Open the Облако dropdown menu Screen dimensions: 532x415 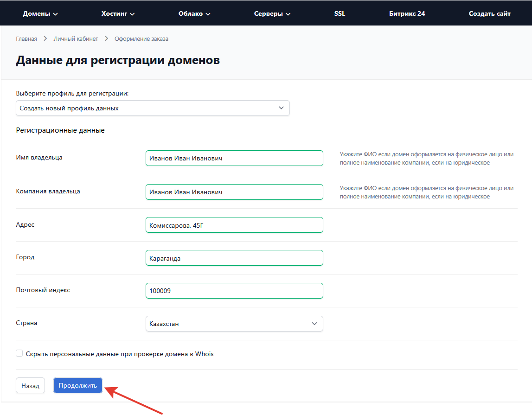tap(194, 13)
